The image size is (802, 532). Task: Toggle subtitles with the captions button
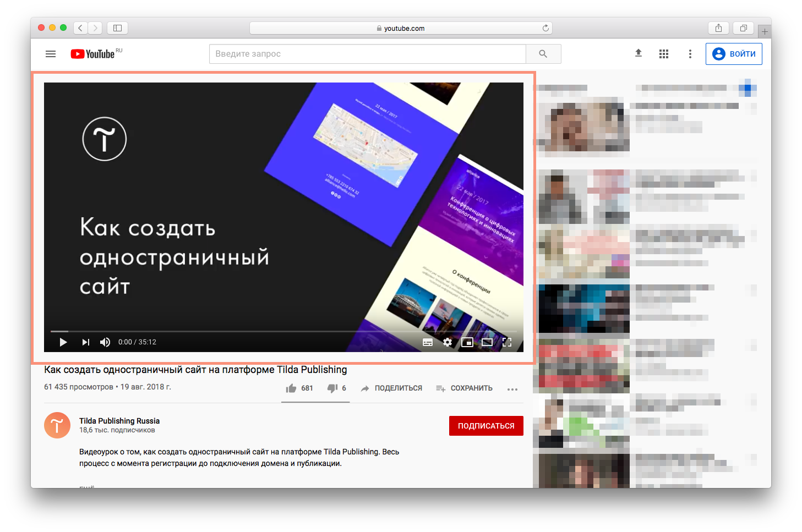coord(428,342)
